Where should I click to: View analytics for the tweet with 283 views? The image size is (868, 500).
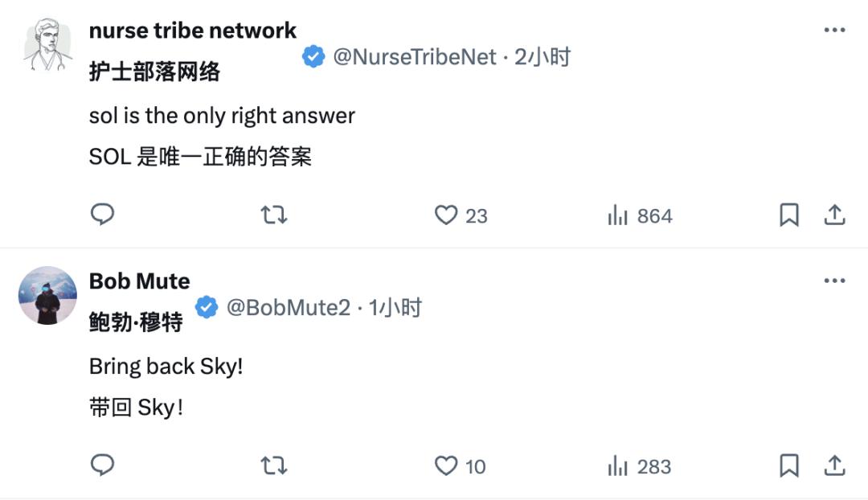click(640, 466)
